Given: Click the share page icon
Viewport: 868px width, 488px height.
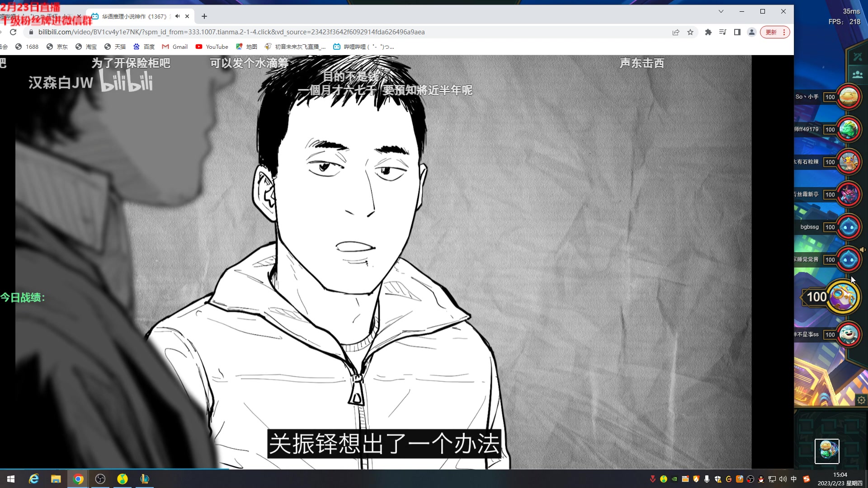Looking at the screenshot, I should pyautogui.click(x=676, y=32).
